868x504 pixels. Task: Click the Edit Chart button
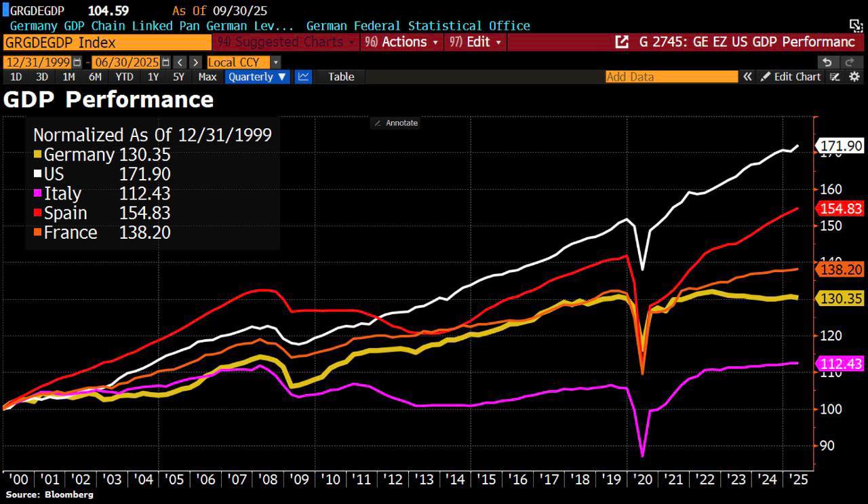point(791,77)
